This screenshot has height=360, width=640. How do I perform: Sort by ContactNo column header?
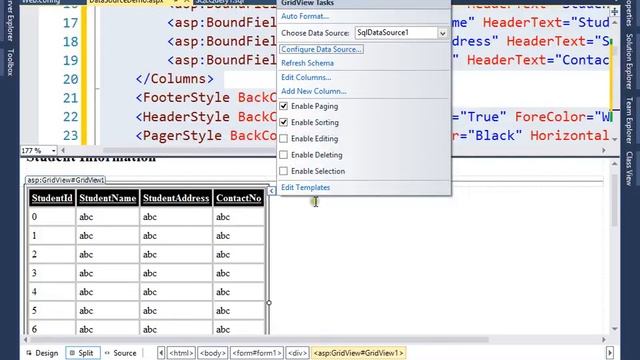point(238,198)
